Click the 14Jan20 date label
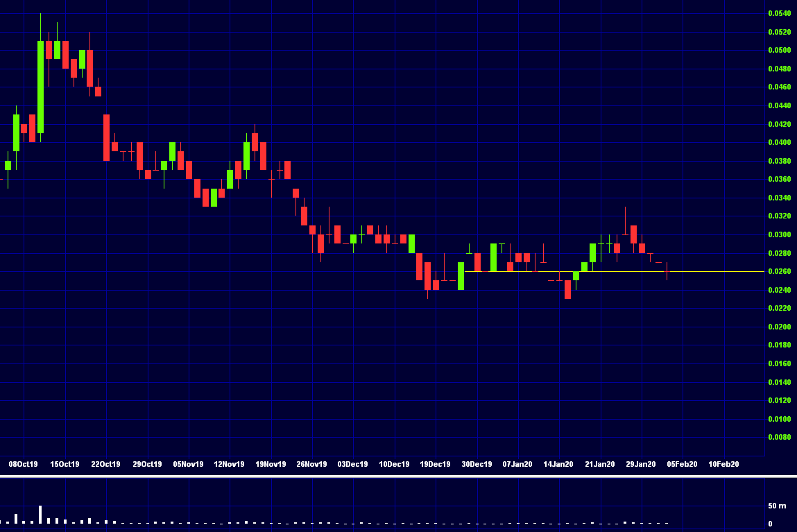 tap(558, 465)
